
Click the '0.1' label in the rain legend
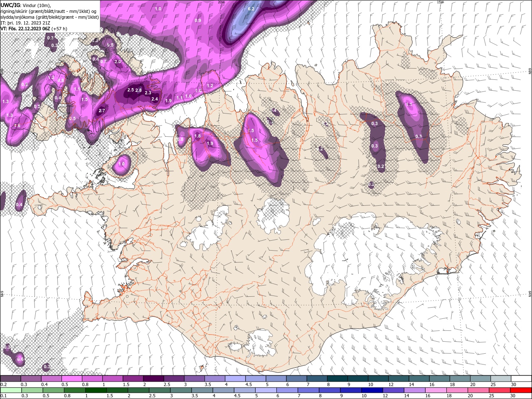tap(3, 396)
